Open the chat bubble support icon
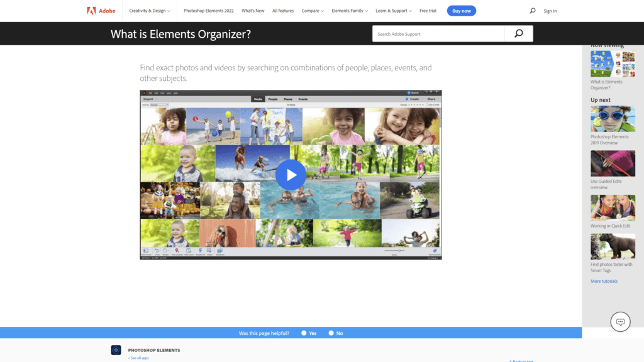This screenshot has height=362, width=644. 620,322
